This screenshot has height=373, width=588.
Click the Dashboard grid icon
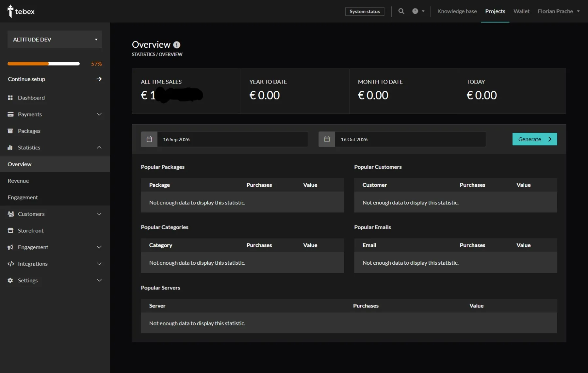pyautogui.click(x=10, y=98)
